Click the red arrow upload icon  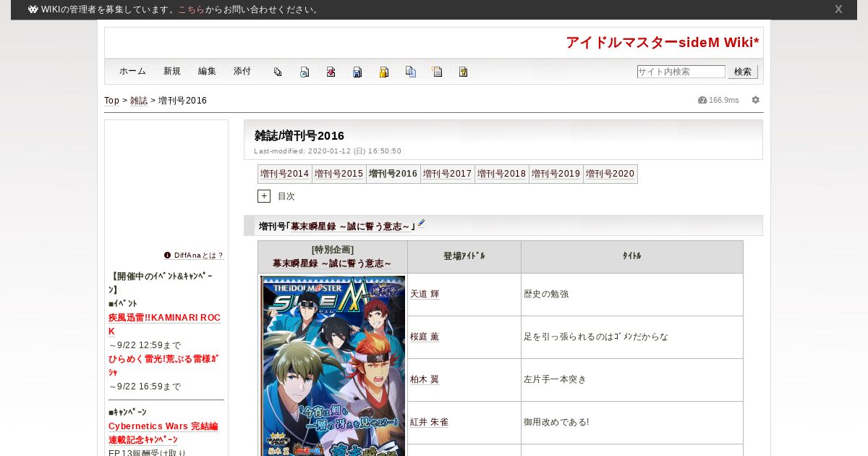pyautogui.click(x=331, y=72)
